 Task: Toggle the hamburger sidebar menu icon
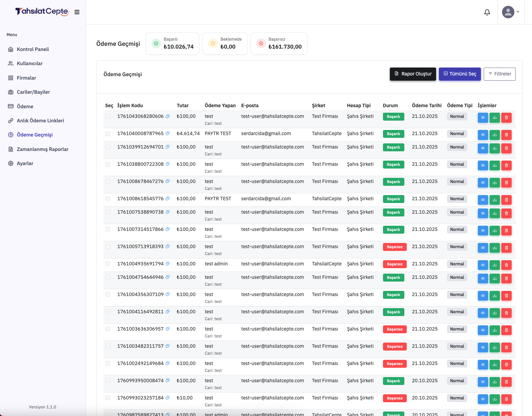coord(77,12)
